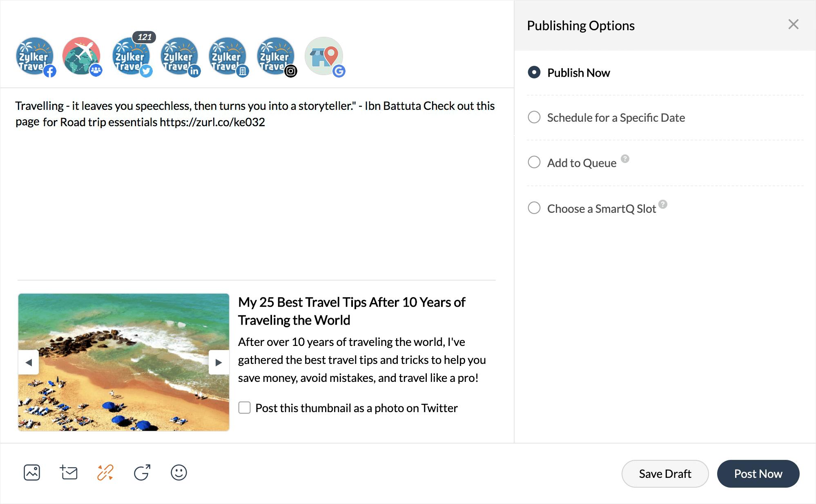Click the Choose a SmartQ Slot help icon
Screen dimensions: 816x504
[663, 204]
